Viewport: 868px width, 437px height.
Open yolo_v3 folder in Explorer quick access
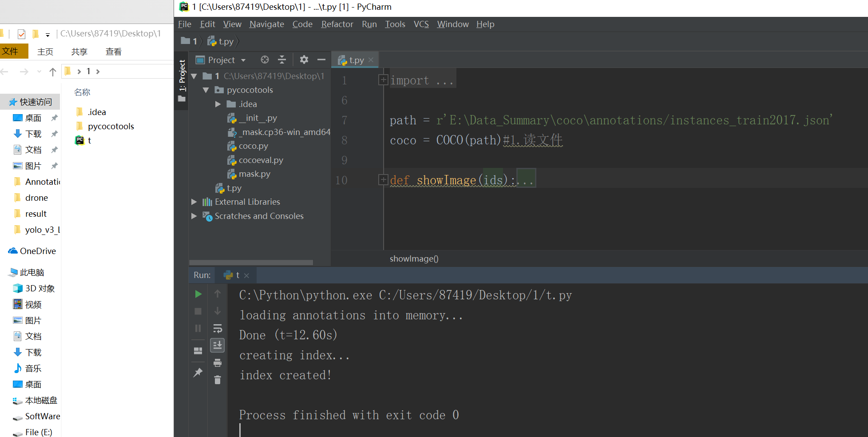pos(36,230)
